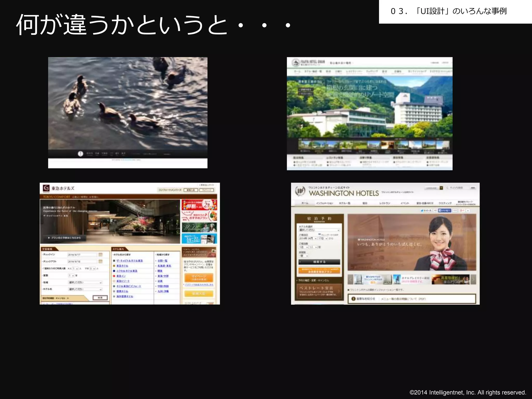Click the orange member plan button on Washington form
532x399 pixels.
tap(319, 270)
